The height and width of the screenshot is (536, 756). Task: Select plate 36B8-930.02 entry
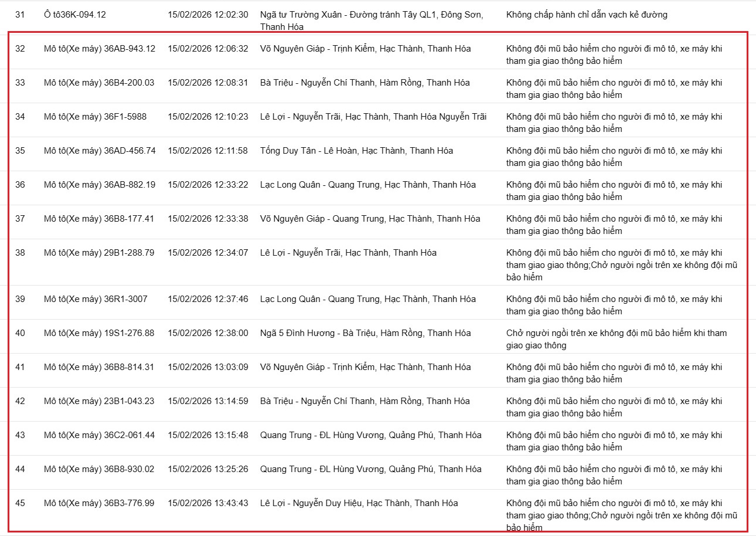click(99, 469)
